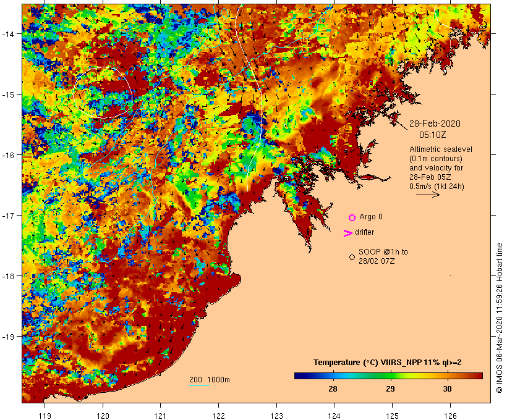
Task: Click the 0.5m/s velocity scale arrow
Action: tap(428, 195)
